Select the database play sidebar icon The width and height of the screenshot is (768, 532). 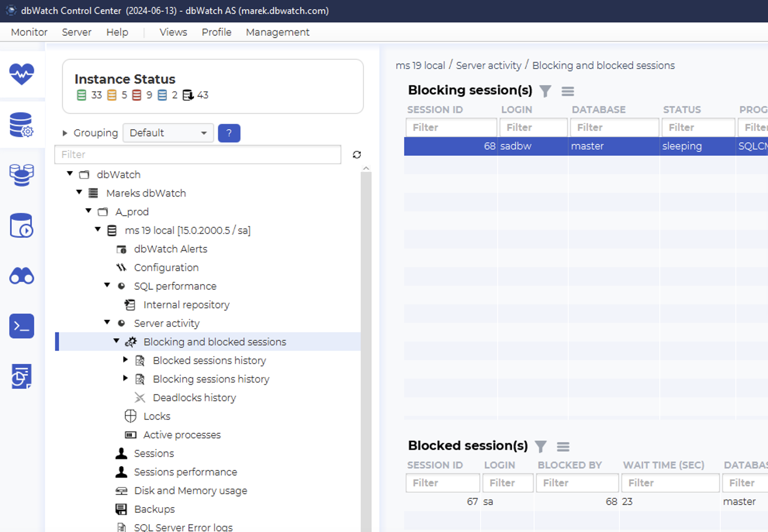(x=21, y=226)
